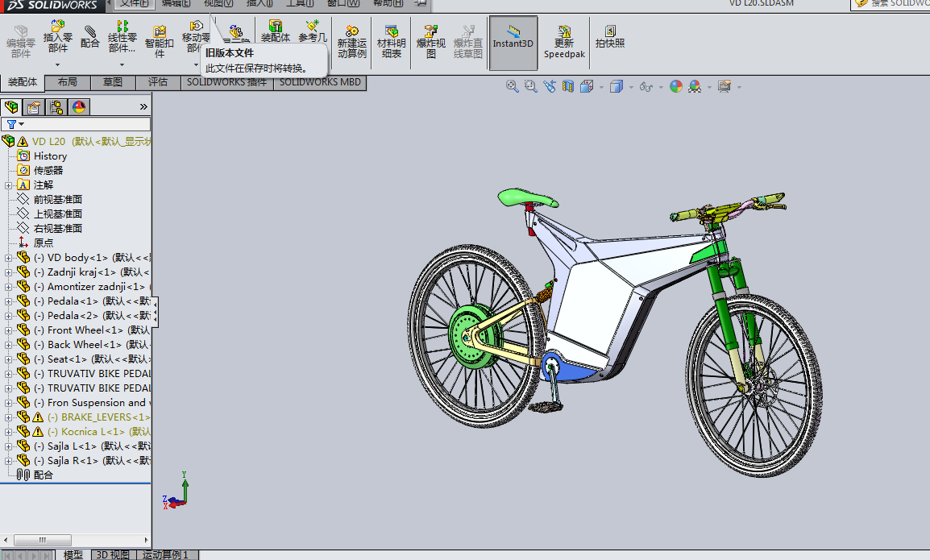Open the DisplayManager panel tab

(x=79, y=107)
